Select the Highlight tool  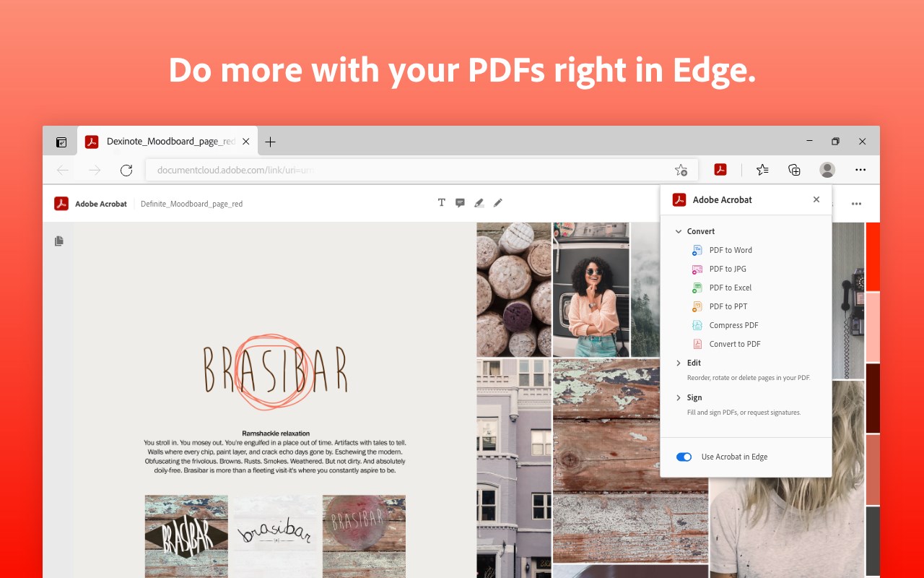479,203
